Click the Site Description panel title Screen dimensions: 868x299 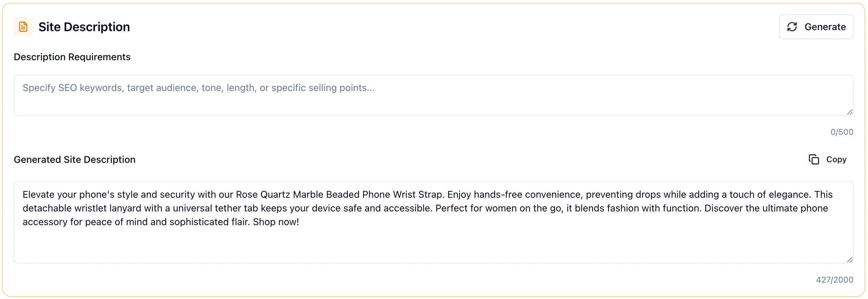(x=84, y=27)
